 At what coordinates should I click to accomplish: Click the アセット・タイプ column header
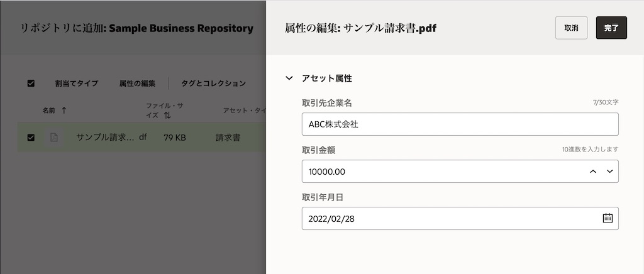click(x=244, y=111)
